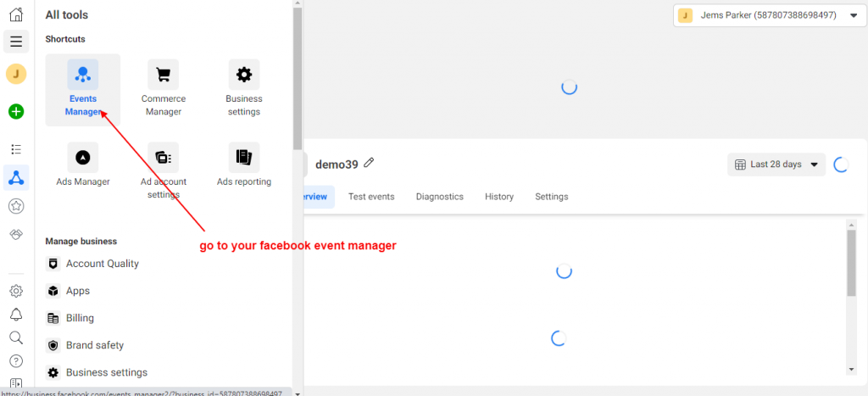Viewport: 868px width, 396px height.
Task: Switch to the Diagnostics tab
Action: point(440,197)
